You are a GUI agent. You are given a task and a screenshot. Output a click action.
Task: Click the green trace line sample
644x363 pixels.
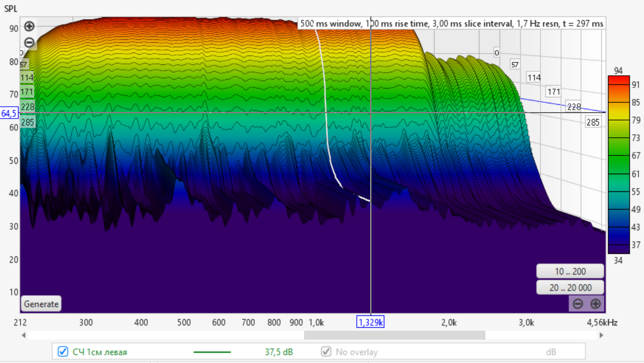tap(212, 352)
